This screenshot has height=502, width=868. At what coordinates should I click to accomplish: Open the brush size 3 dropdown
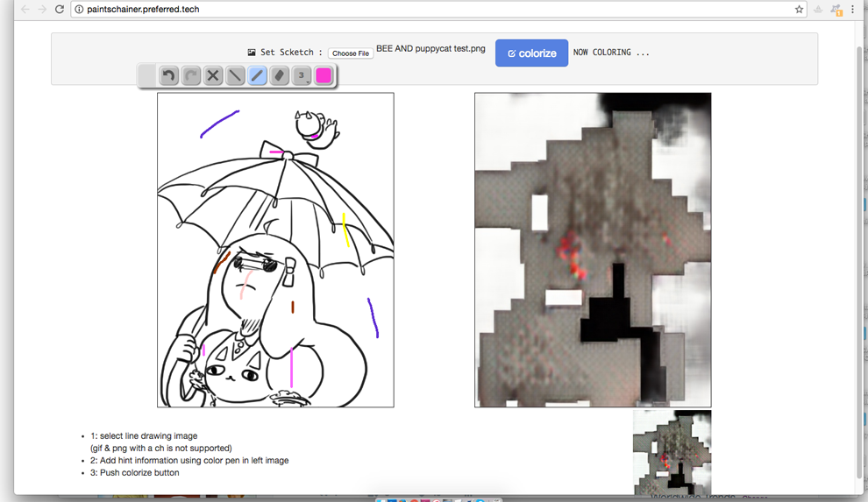pyautogui.click(x=302, y=75)
